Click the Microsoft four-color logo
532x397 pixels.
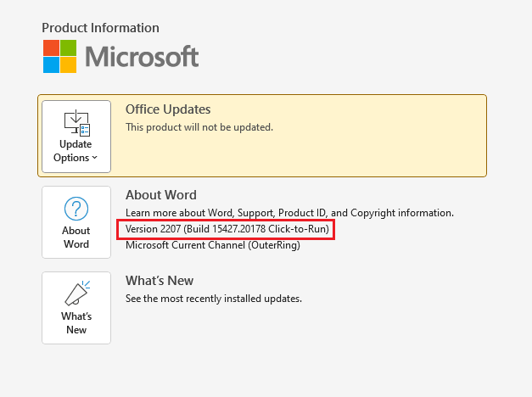tap(59, 56)
